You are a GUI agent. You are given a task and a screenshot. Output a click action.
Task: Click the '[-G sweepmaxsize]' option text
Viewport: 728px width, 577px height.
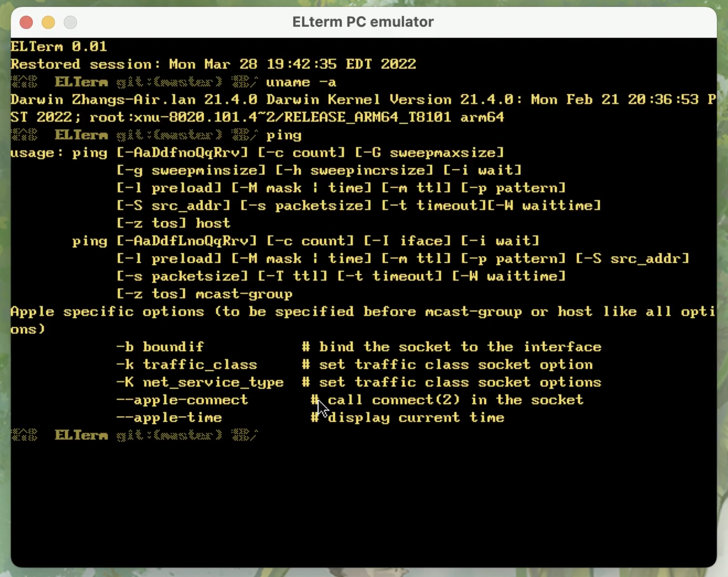pos(430,153)
